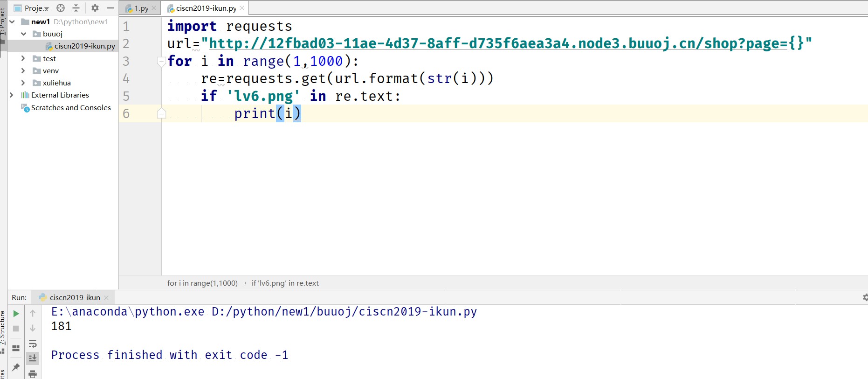Fold the for loop at line 3
The width and height of the screenshot is (868, 379).
coord(161,61)
